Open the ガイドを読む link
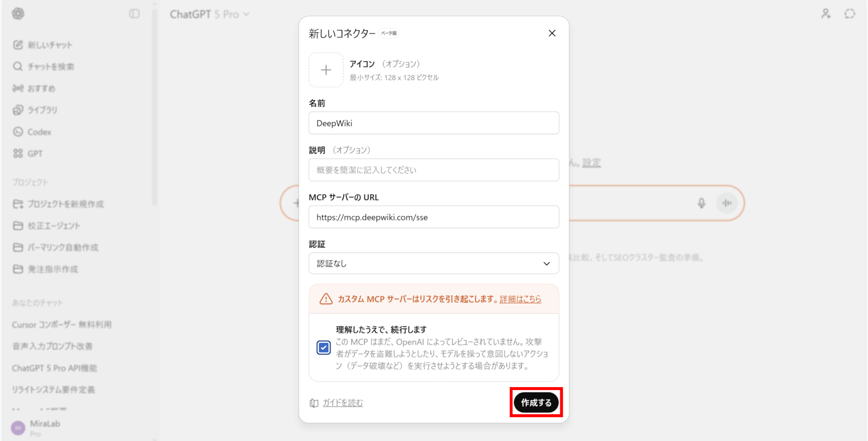Screen dimensions: 868x441 (x=342, y=403)
